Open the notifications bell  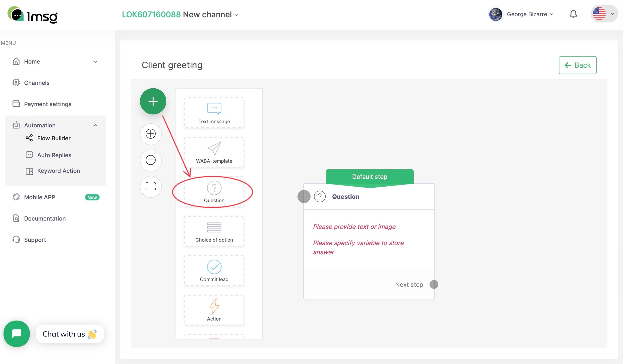(x=573, y=14)
